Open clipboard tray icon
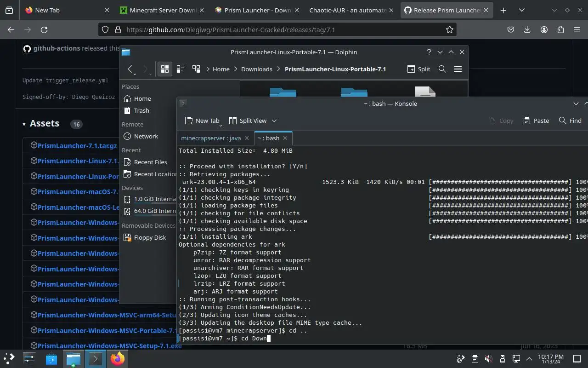Viewport: 588px width, 368px height. click(x=475, y=358)
